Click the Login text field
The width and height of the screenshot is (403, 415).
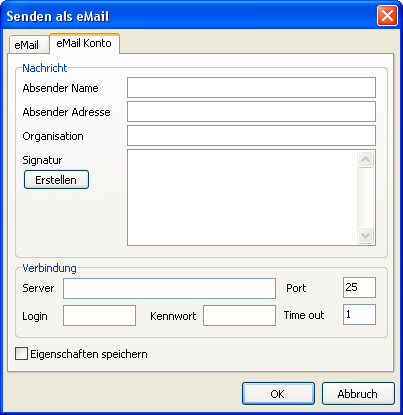tap(99, 315)
